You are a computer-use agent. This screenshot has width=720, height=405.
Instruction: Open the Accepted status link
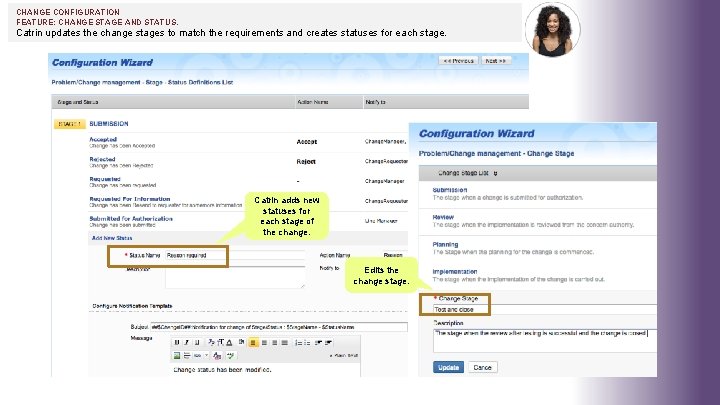coord(103,139)
